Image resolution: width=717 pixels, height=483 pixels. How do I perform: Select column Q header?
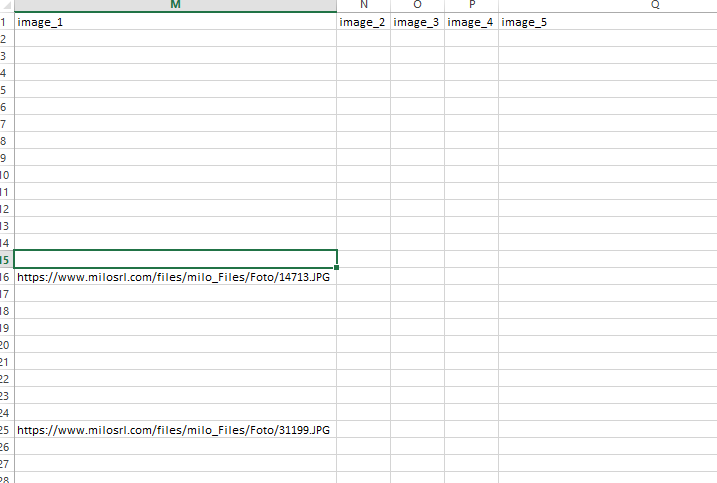pos(608,5)
